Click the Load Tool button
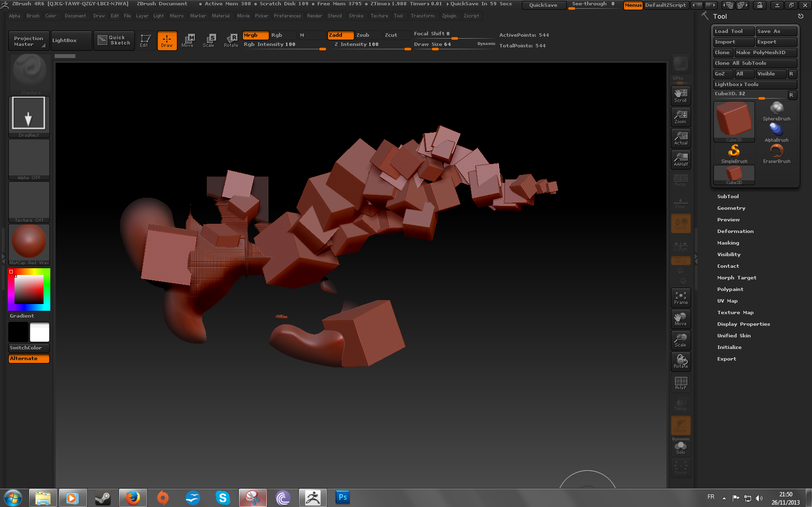The image size is (812, 507). (x=733, y=31)
